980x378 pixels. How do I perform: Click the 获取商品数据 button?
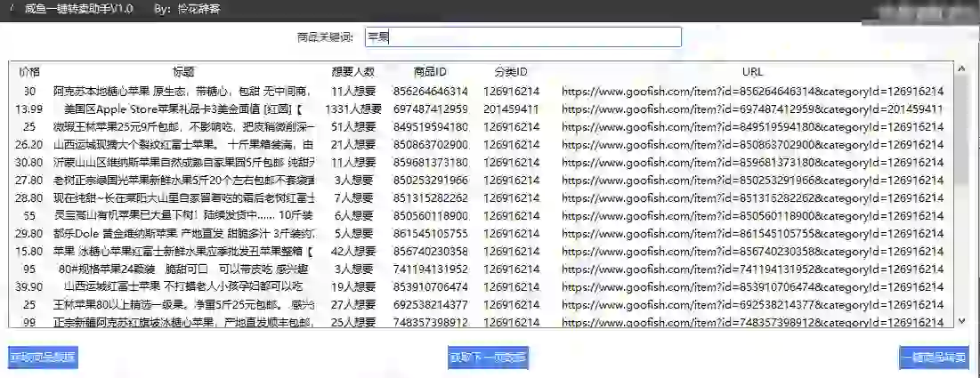click(43, 358)
